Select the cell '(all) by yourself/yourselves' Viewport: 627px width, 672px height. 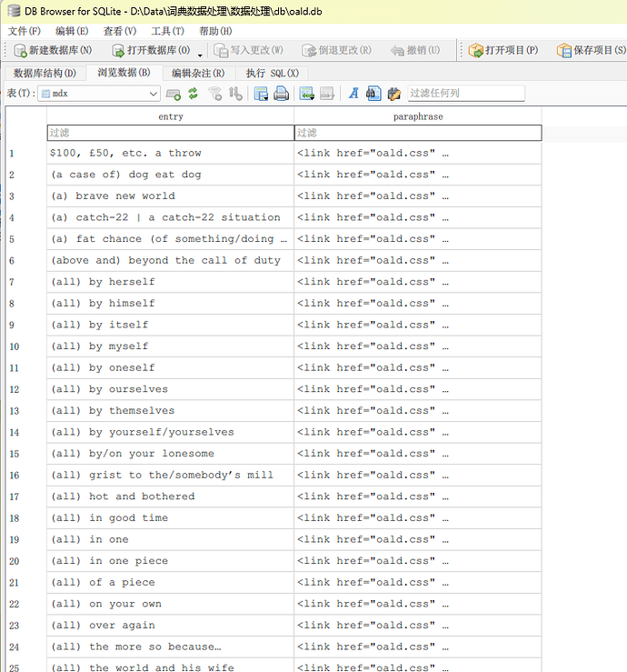click(x=171, y=432)
